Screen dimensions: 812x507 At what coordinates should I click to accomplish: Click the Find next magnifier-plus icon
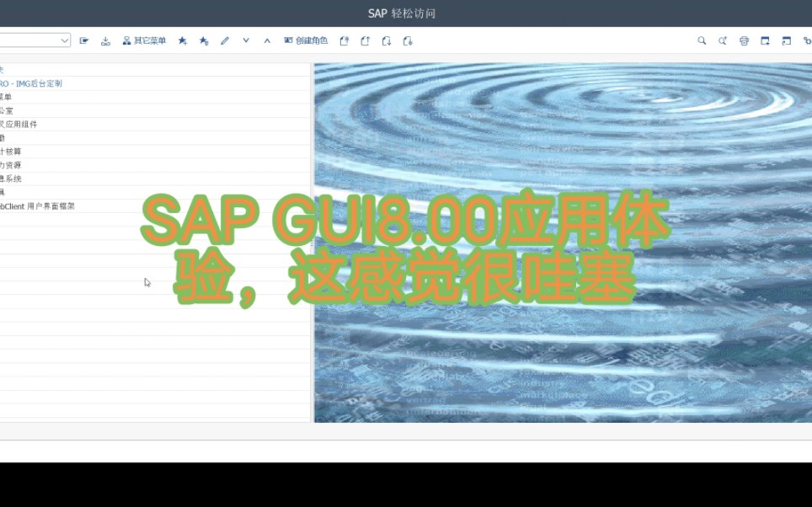723,40
